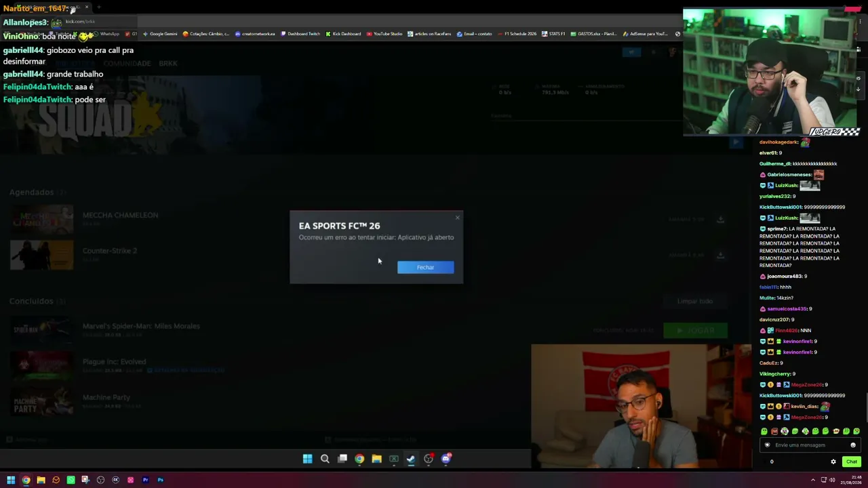This screenshot has width=868, height=488.
Task: Click the MECCHA CHAMELEON thumbnail in Steam
Action: click(x=42, y=220)
